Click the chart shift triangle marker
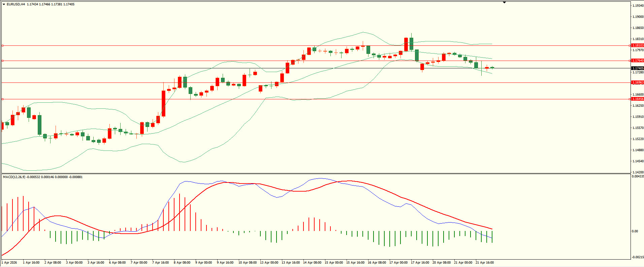This screenshot has height=267, width=644. tap(504, 3)
